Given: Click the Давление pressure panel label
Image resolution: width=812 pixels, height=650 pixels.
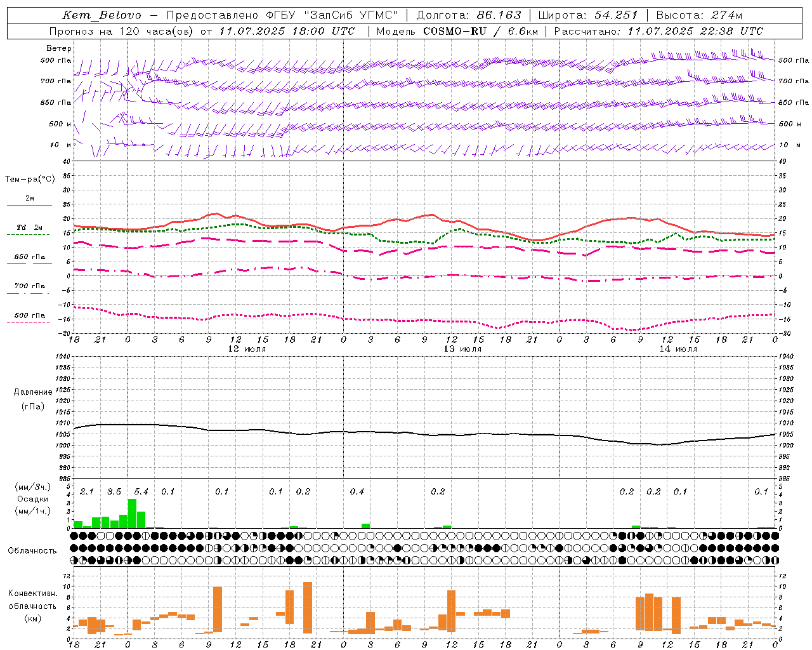Looking at the screenshot, I should [33, 392].
